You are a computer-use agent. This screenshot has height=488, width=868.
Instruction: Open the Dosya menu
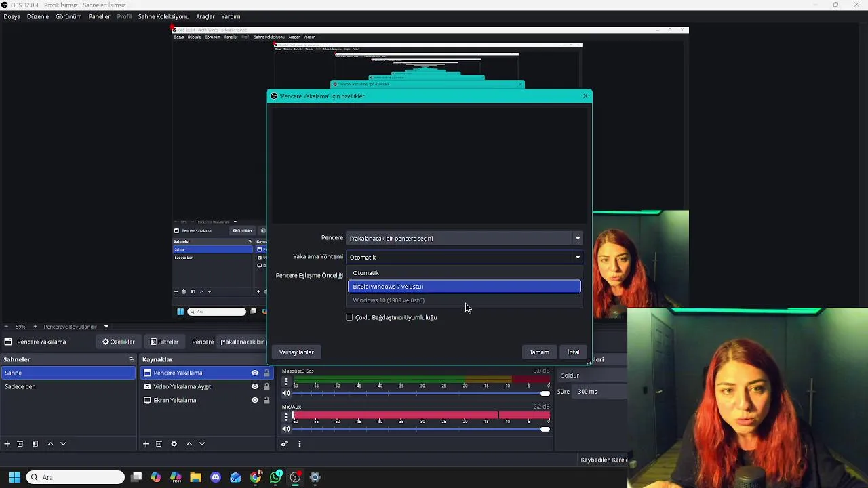12,16
